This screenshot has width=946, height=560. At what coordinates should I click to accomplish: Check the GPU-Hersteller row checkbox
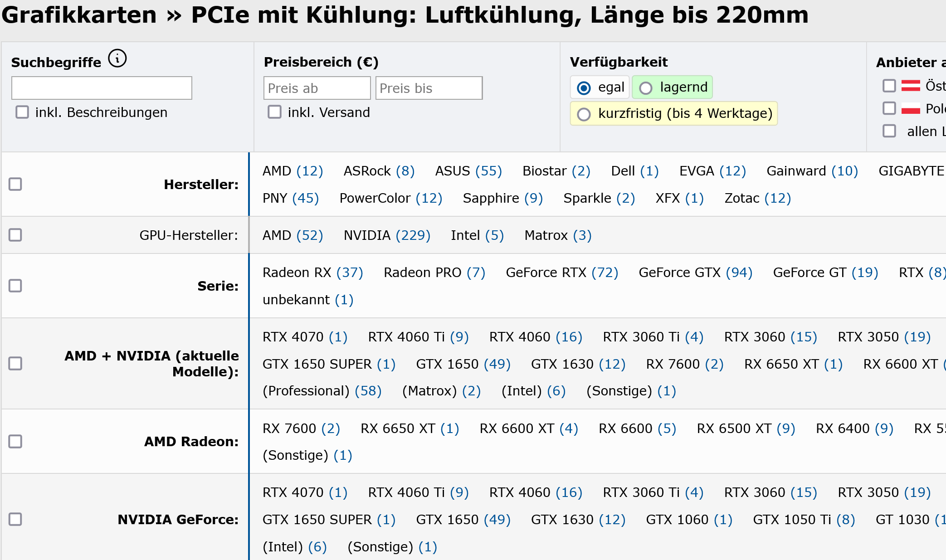tap(15, 235)
